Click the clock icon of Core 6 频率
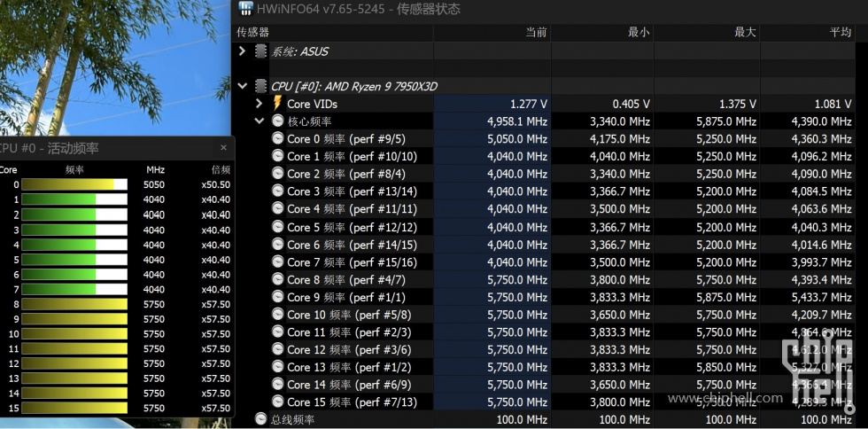 [277, 245]
